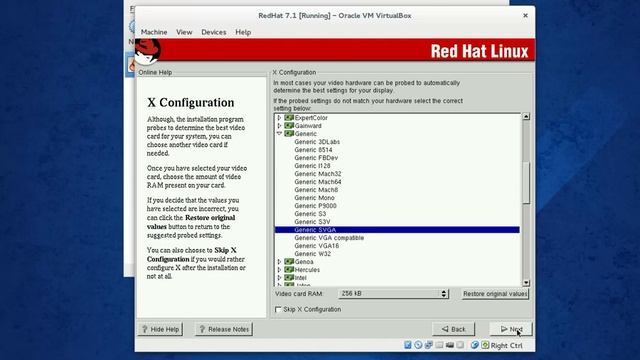The image size is (640, 360).
Task: Open the View menu
Action: pos(184,32)
